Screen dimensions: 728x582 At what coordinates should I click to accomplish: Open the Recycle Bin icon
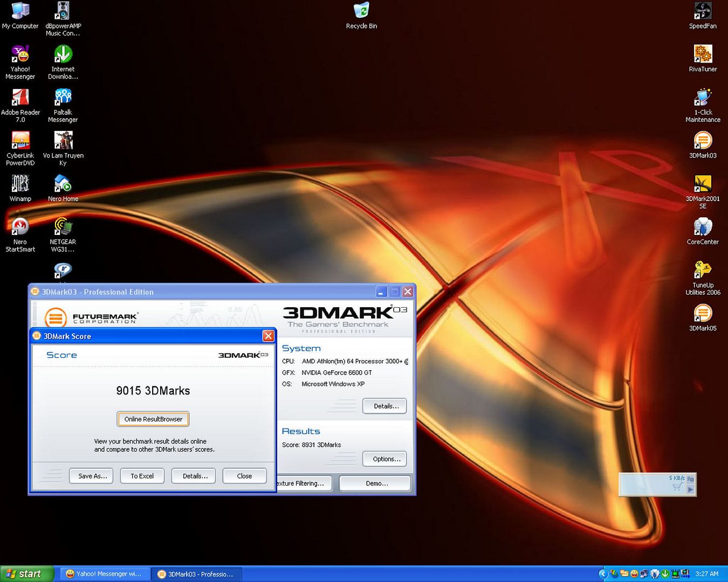tap(361, 15)
